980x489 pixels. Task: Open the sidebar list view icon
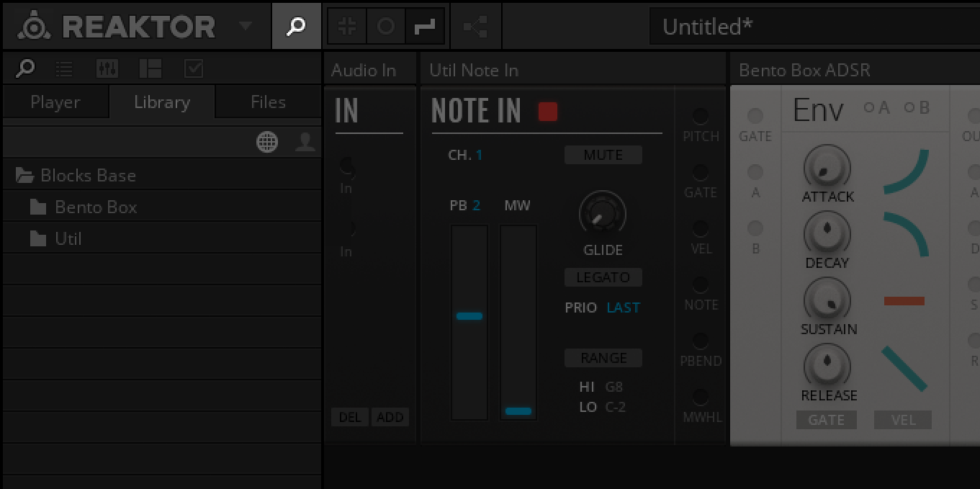[x=64, y=68]
